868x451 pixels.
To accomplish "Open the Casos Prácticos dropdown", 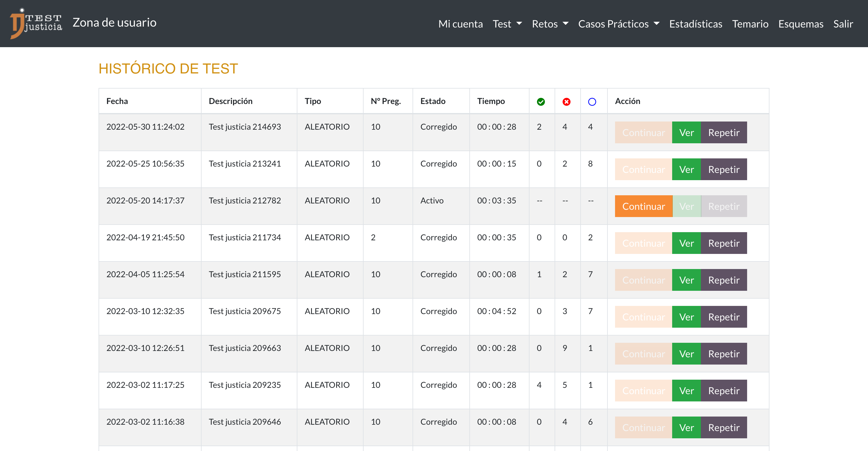I will point(619,24).
